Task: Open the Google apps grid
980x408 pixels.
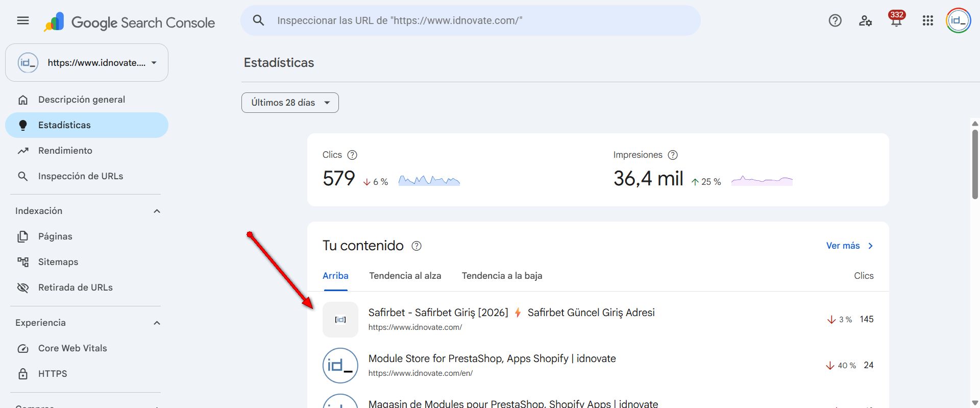Action: coord(928,21)
